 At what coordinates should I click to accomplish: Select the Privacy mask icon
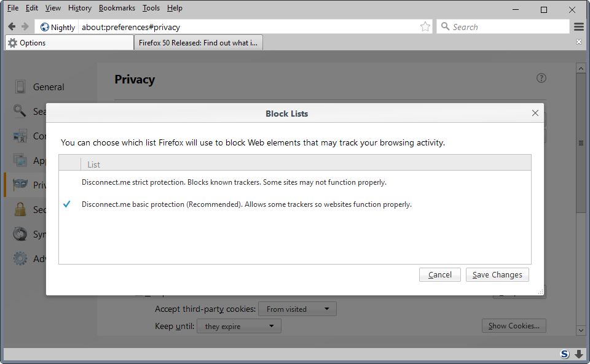click(x=20, y=184)
